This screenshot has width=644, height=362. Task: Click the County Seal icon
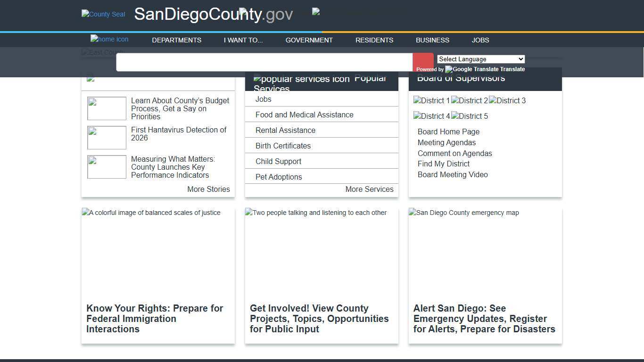click(x=103, y=14)
